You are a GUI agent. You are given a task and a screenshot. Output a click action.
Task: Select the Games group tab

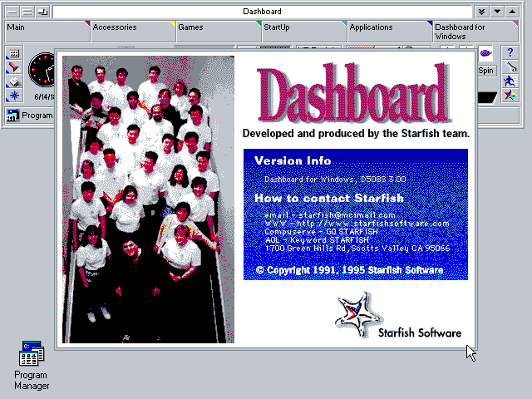(x=219, y=31)
